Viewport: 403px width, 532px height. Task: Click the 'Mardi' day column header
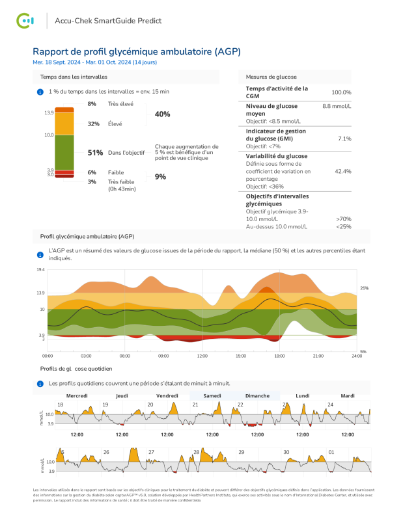[x=348, y=395]
